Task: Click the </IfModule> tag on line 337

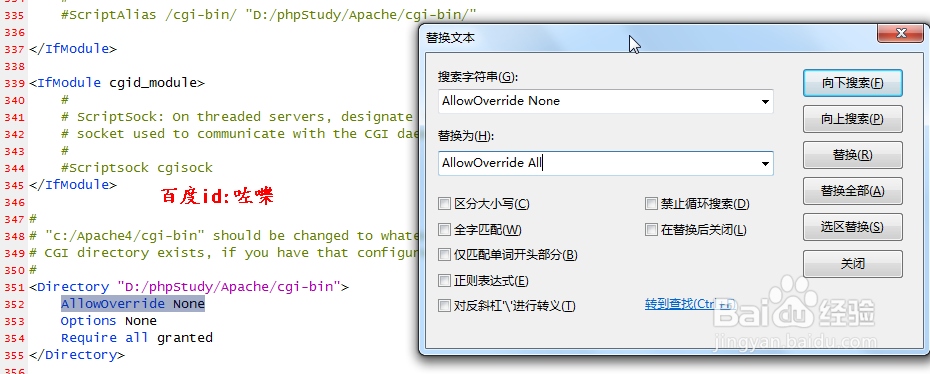Action: (73, 49)
